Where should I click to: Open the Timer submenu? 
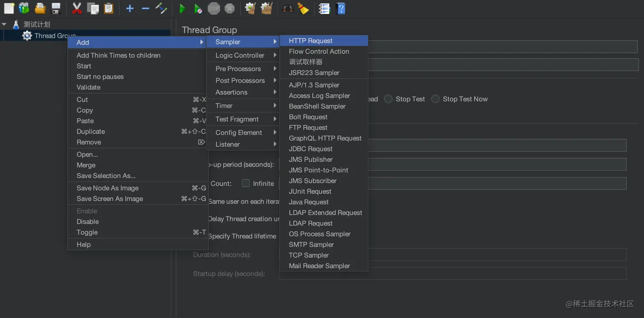[243, 106]
